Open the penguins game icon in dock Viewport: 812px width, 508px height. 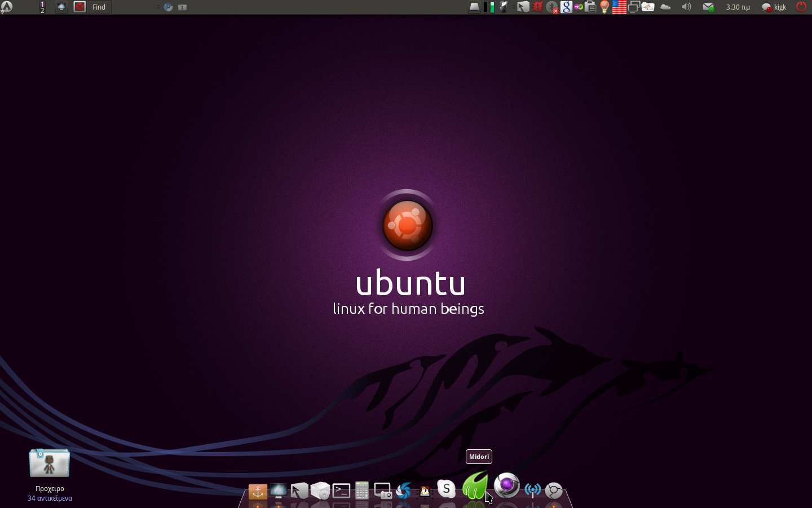[x=425, y=491]
